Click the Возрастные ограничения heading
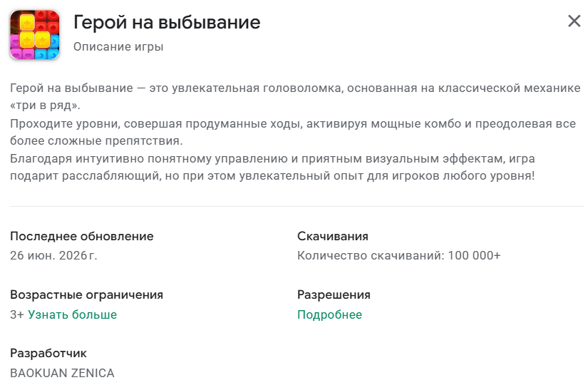Image resolution: width=588 pixels, height=385 pixels. point(87,294)
